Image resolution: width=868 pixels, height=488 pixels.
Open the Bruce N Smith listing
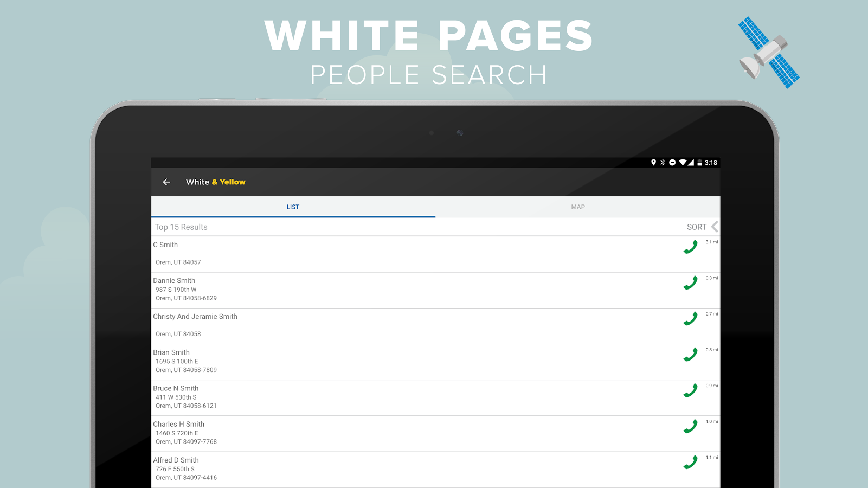tap(435, 398)
